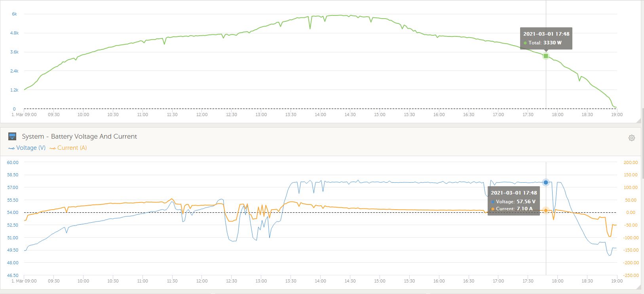Screen dimensions: 644x294
Task: Click the 6k label on the power axis
Action: pyautogui.click(x=14, y=14)
